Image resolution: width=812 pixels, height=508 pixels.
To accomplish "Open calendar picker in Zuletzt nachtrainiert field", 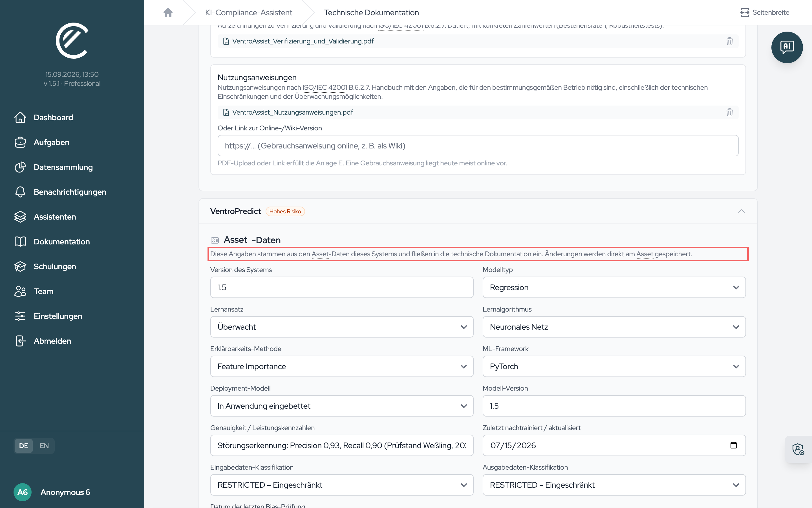I will (x=734, y=445).
